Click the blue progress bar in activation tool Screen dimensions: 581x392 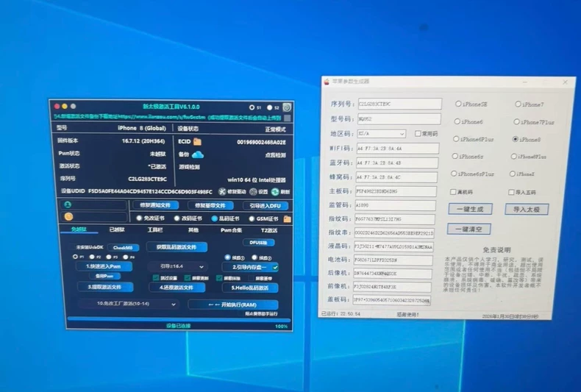[x=179, y=319]
